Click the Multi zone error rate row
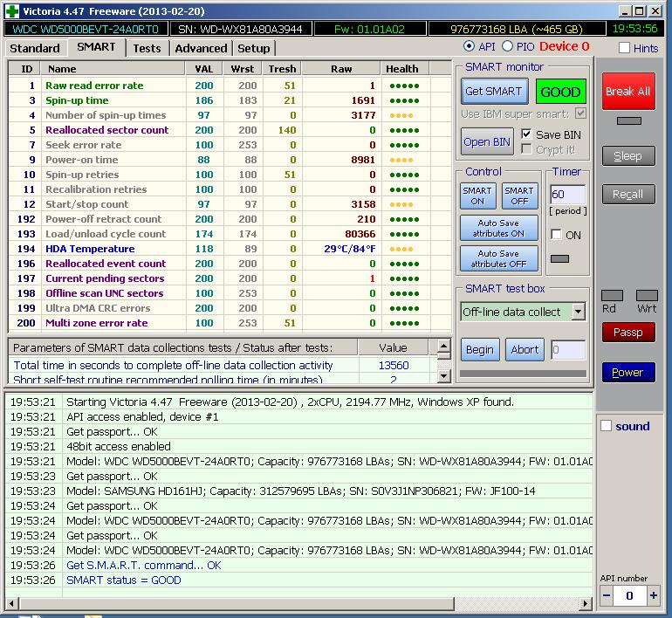This screenshot has height=618, width=672. point(230,323)
